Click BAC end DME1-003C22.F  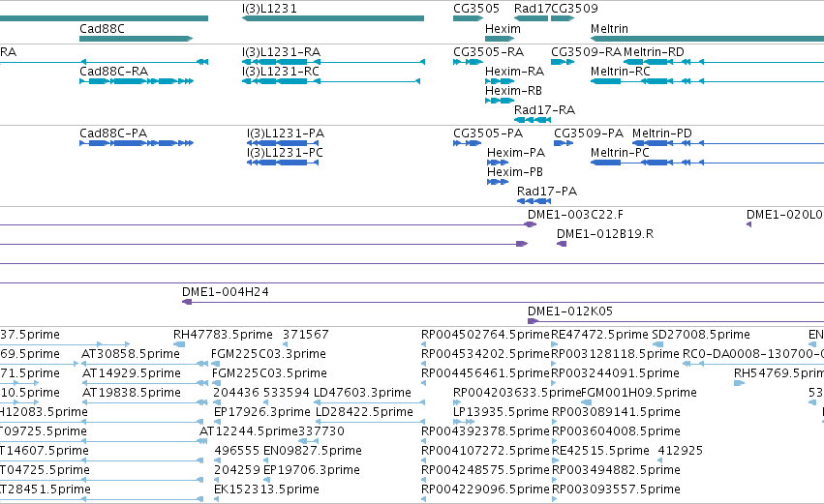pyautogui.click(x=531, y=224)
